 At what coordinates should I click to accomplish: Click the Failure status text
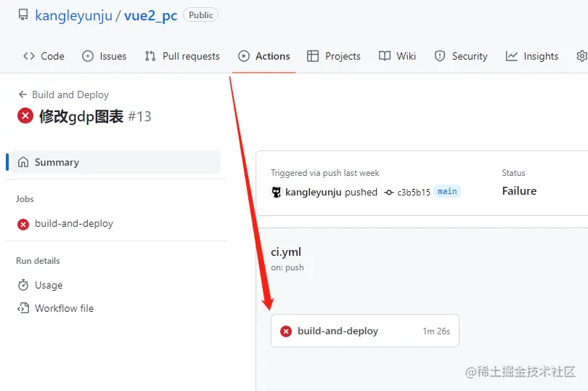(x=519, y=191)
